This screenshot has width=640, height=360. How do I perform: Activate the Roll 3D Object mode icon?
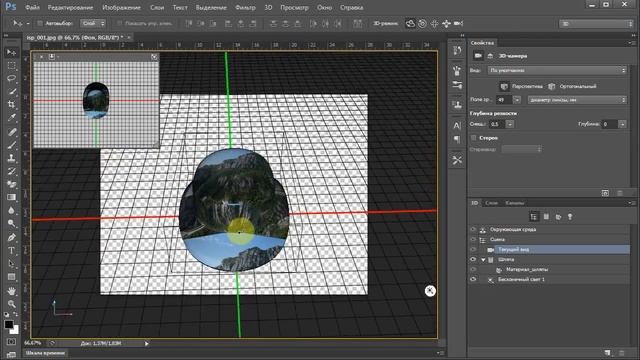coord(422,24)
